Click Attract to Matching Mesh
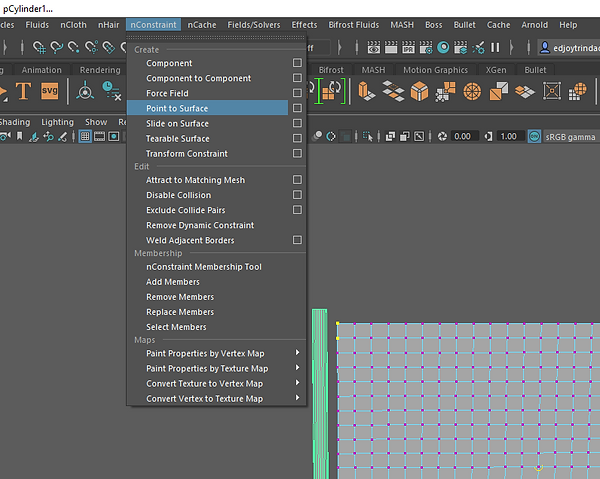Screen dimensions: 600x479 (x=196, y=180)
